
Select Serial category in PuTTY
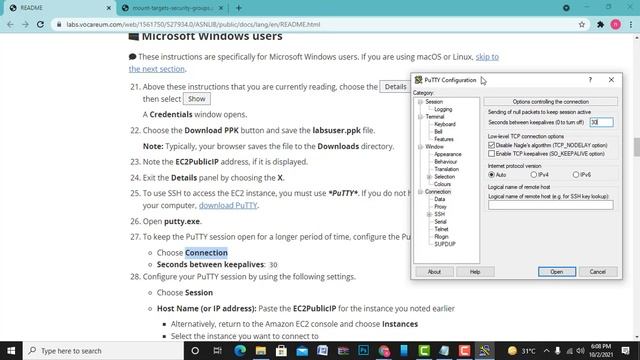pyautogui.click(x=440, y=222)
